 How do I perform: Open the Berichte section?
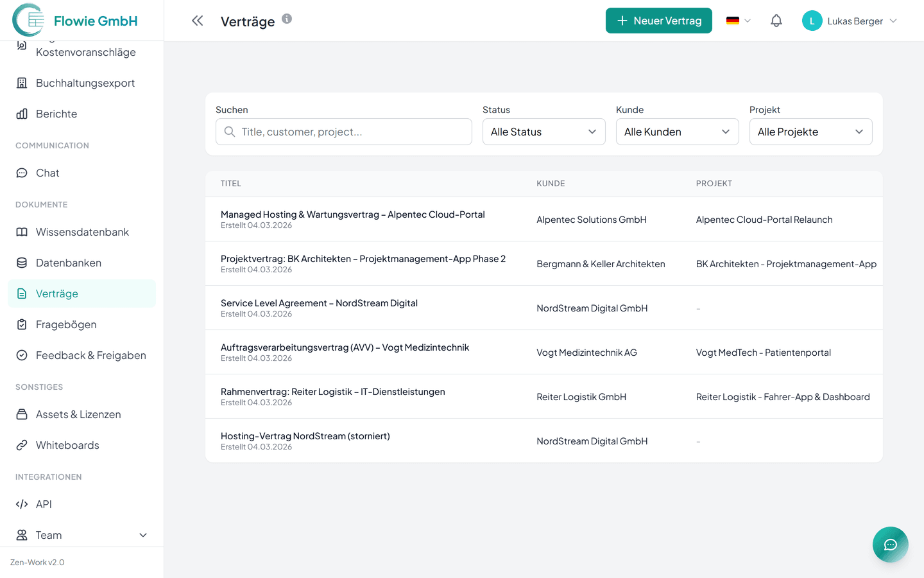tap(56, 113)
